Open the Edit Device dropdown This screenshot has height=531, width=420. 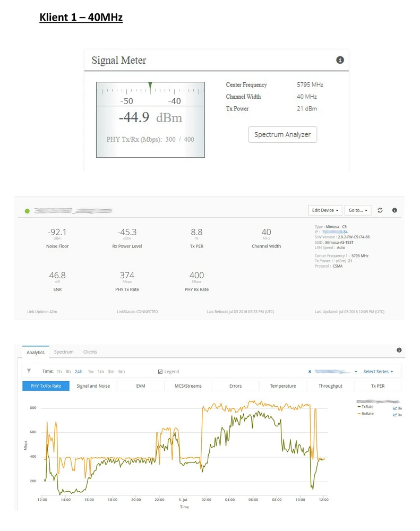[x=324, y=210]
